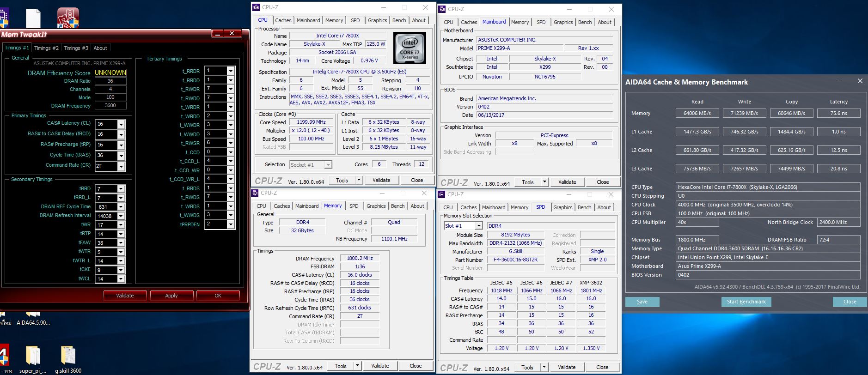Click the CPU-Z title icon in Mainboard window
This screenshot has width=868, height=375.
point(442,9)
